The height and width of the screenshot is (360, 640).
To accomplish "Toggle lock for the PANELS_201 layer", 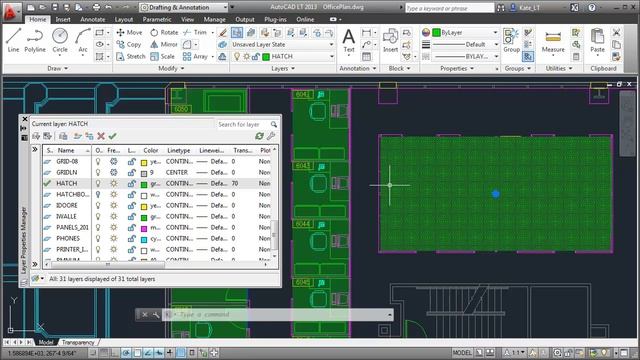I will 131,227.
